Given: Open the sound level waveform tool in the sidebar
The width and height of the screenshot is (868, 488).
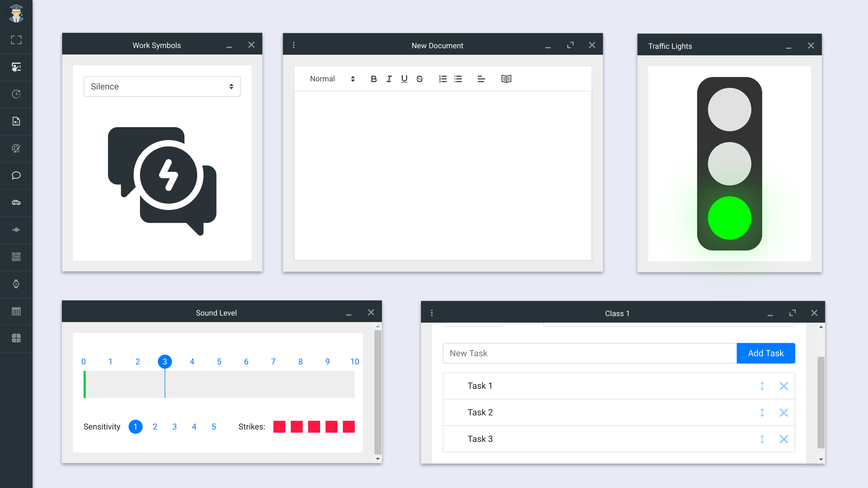Looking at the screenshot, I should point(16,230).
